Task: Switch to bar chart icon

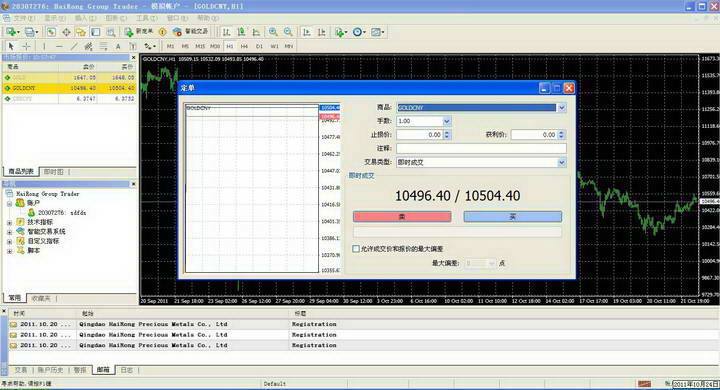Action: [226, 32]
